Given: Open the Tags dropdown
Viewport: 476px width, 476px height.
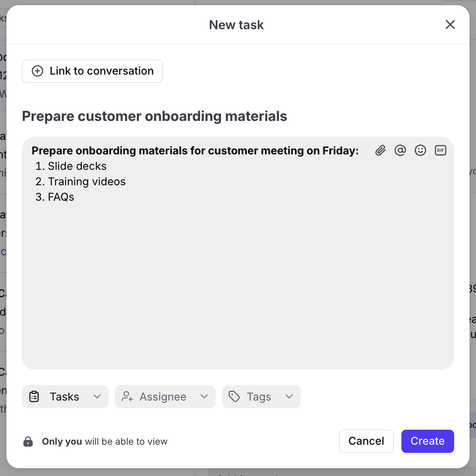Looking at the screenshot, I should pos(261,397).
